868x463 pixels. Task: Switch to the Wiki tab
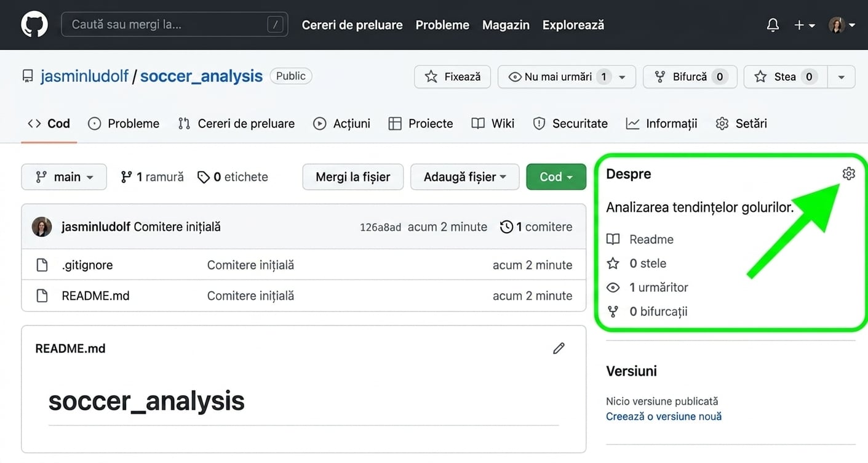coord(493,124)
